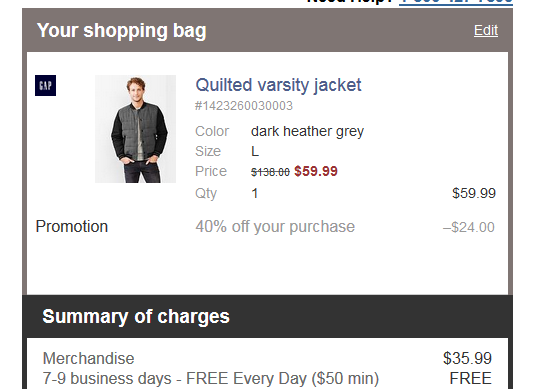
Task: Open the Quilted varsity jacket title link
Action: click(x=278, y=85)
